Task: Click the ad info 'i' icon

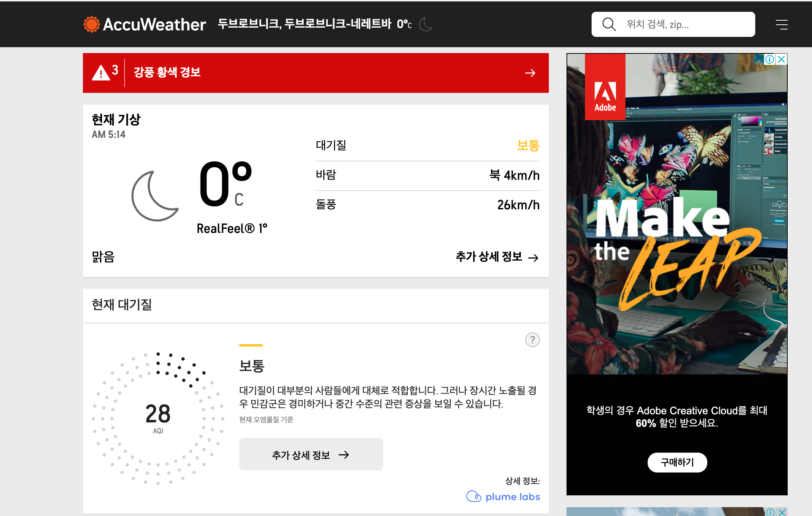Action: coord(770,59)
